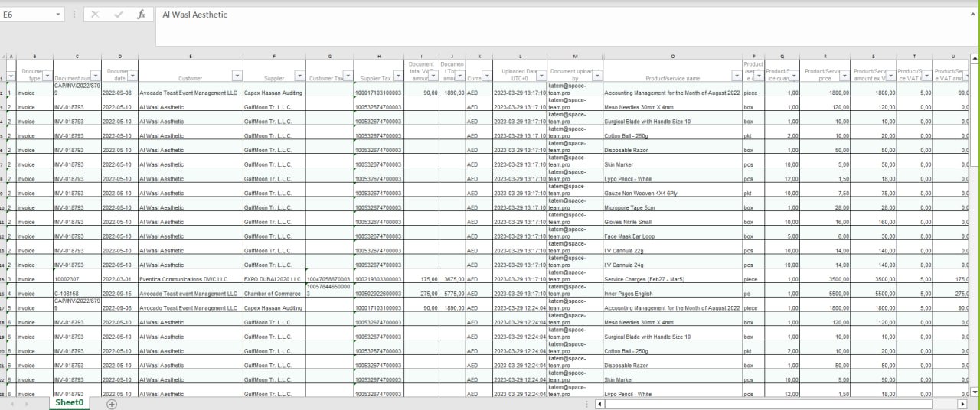The height and width of the screenshot is (410, 980).
Task: Select I.V Cannula 22g cell
Action: (x=672, y=246)
